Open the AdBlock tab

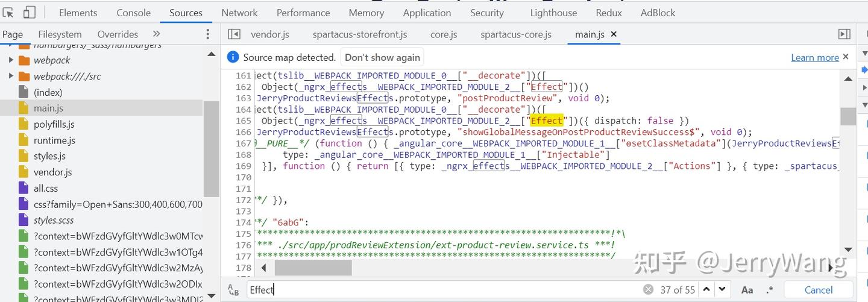[x=658, y=13]
